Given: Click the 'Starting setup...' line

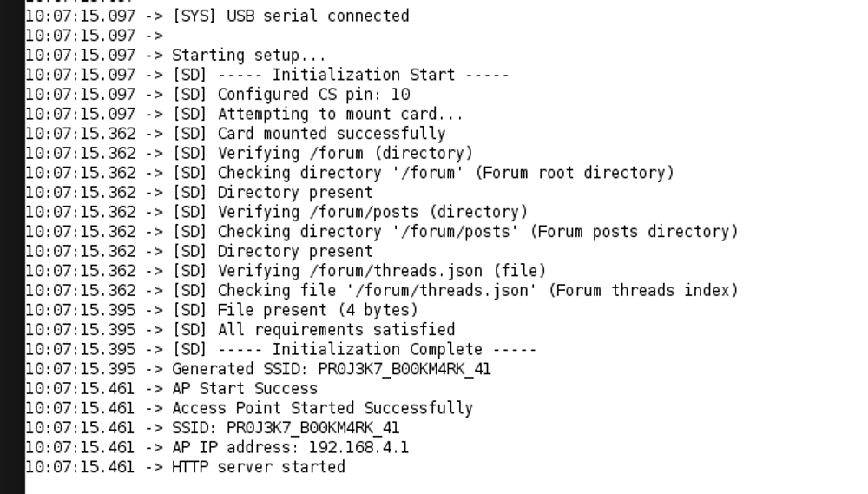Looking at the screenshot, I should pos(248,55).
